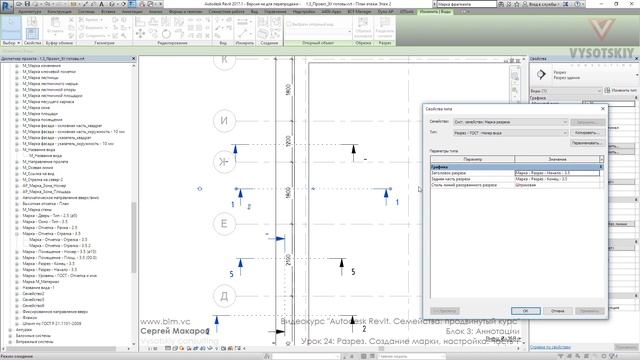640x360 pixels.
Task: Click the Параметр column header
Action: click(473, 159)
